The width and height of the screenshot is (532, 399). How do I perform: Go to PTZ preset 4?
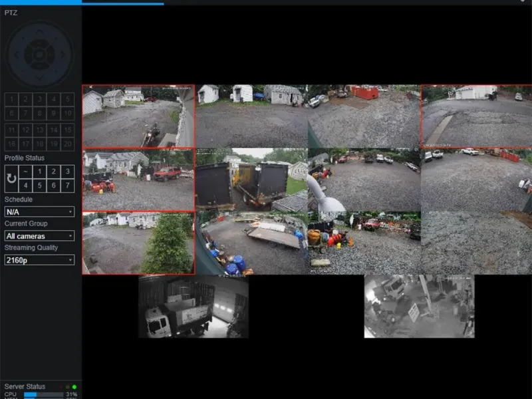(x=54, y=99)
